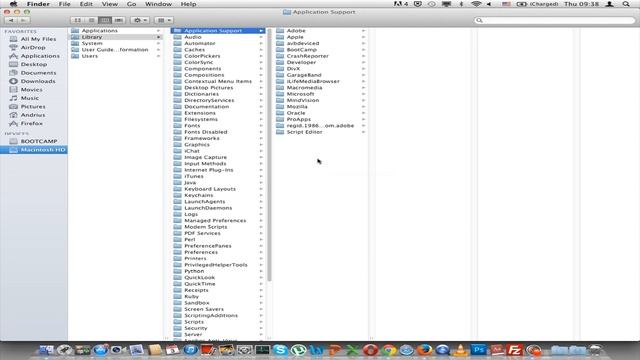Open AirDrop in the sidebar

pos(34,47)
